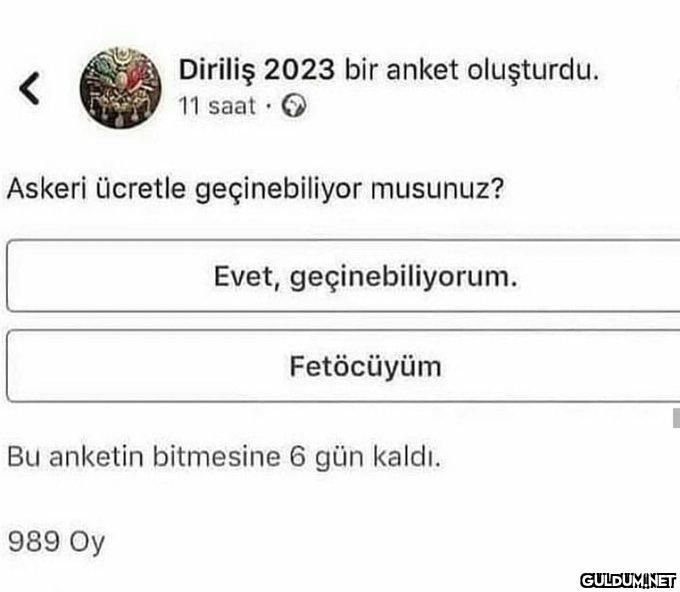Choose the second poll answer box
This screenshot has height=592, width=680.
coord(343,366)
